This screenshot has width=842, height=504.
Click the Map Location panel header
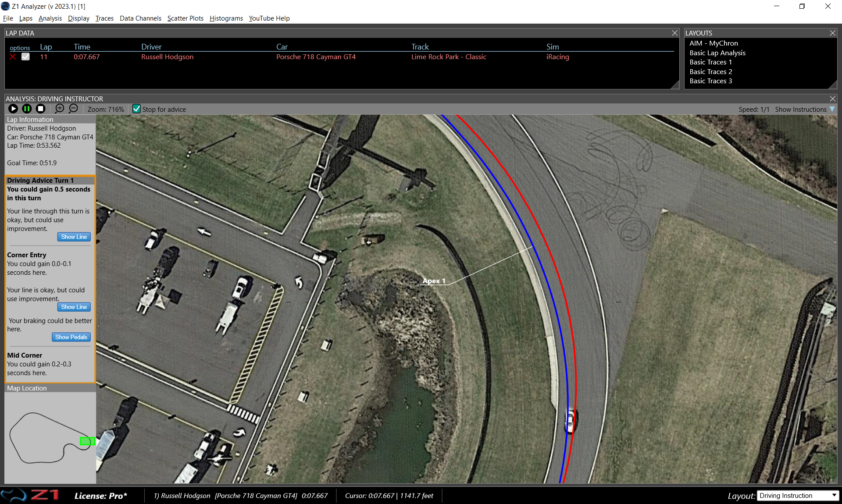pos(50,388)
